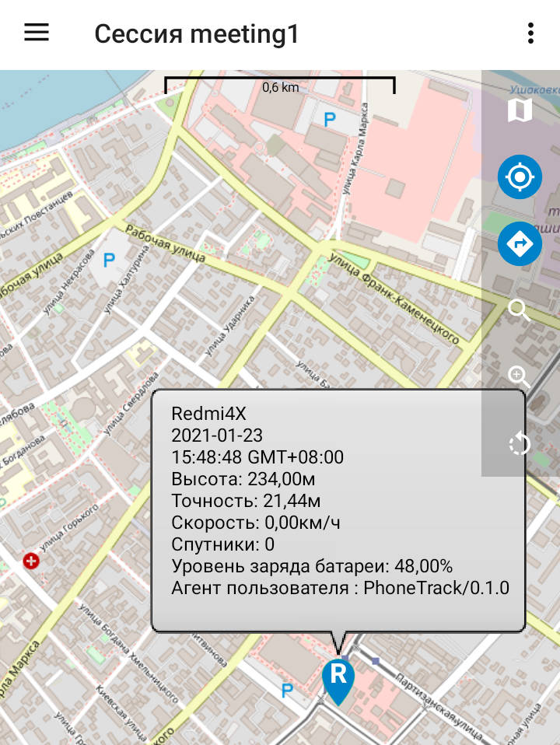Tap the parking P icon beside R marker
Image resolution: width=560 pixels, height=745 pixels.
[287, 691]
